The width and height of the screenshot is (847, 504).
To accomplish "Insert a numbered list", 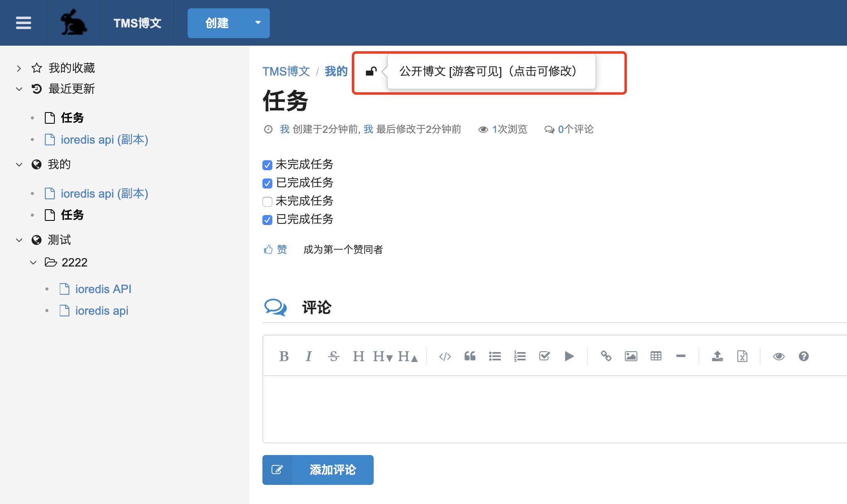I will click(520, 356).
